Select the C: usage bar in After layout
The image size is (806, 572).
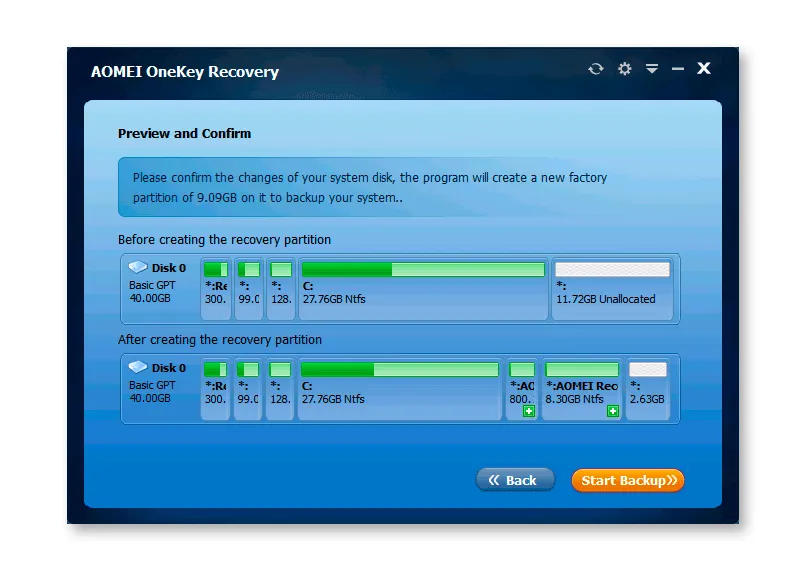[x=399, y=369]
